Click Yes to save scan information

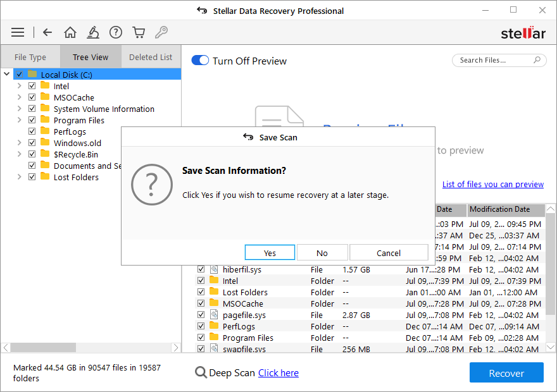point(270,252)
